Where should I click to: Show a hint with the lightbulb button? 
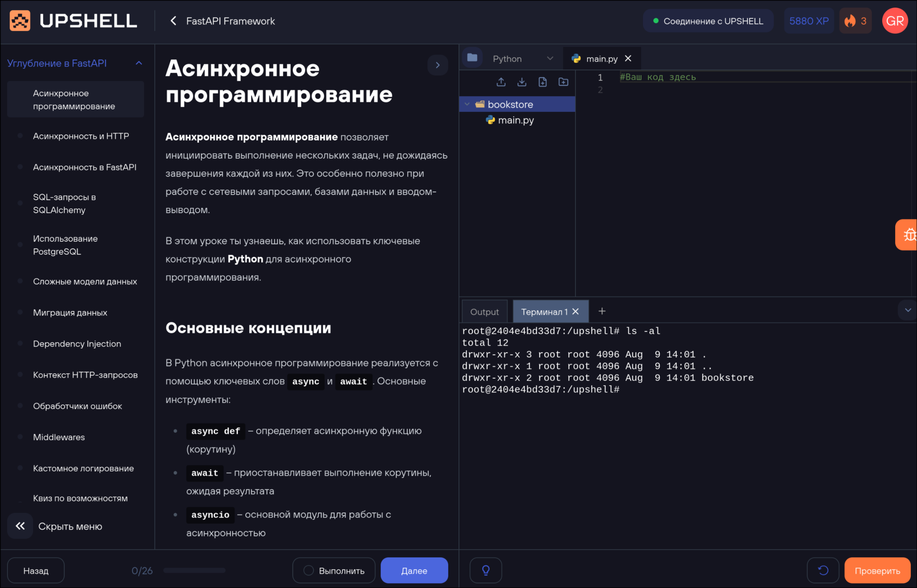coord(486,571)
